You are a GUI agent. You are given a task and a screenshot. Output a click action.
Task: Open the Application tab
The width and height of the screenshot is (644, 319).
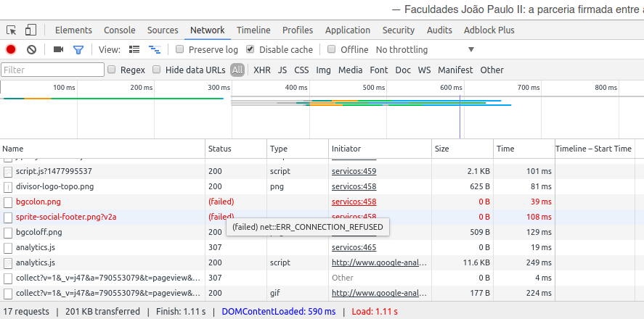348,30
